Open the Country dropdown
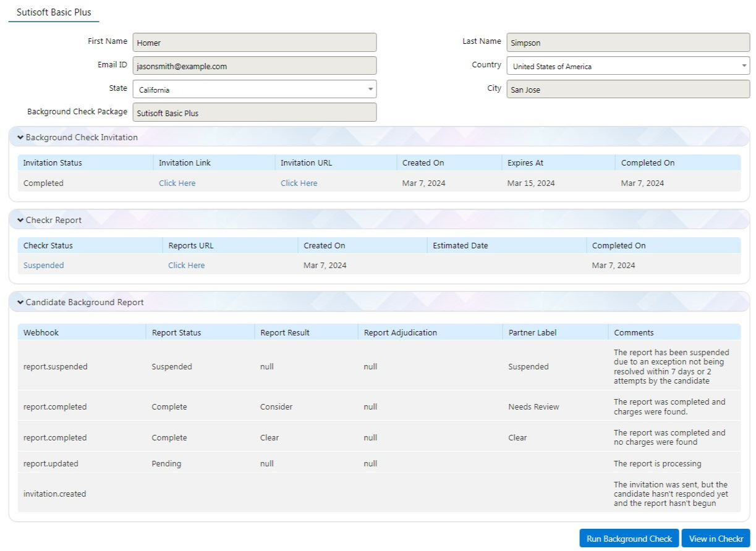The image size is (756, 551). (x=627, y=66)
